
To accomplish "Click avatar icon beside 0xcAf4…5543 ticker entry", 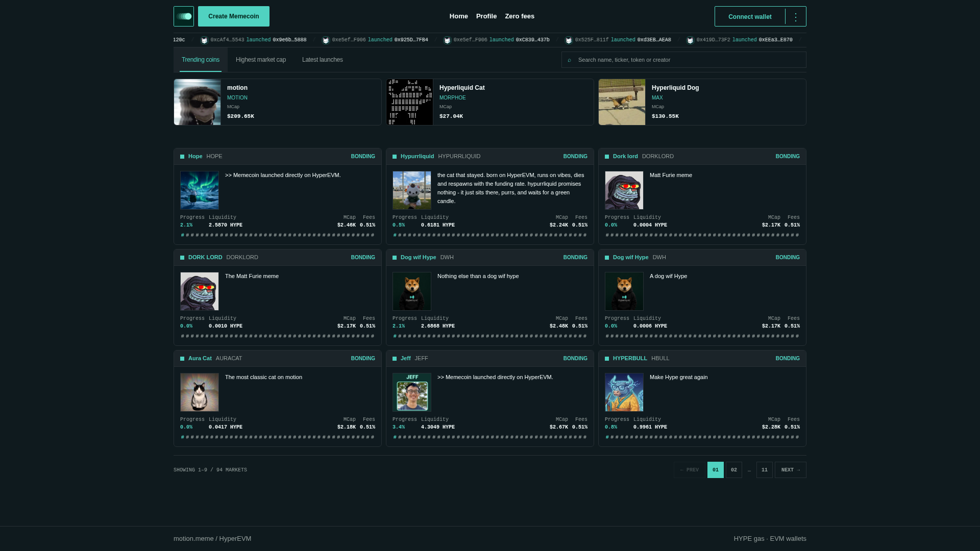I will pos(205,40).
